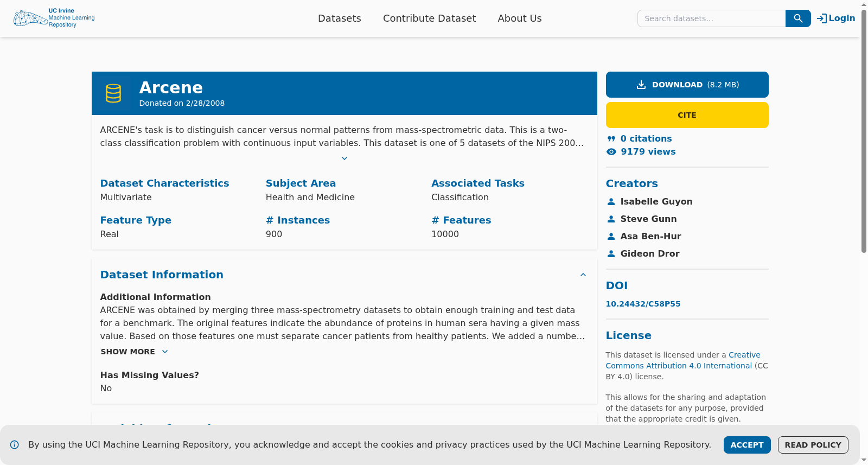Click the person icon next to Steve Gunn
The height and width of the screenshot is (465, 868).
[611, 219]
